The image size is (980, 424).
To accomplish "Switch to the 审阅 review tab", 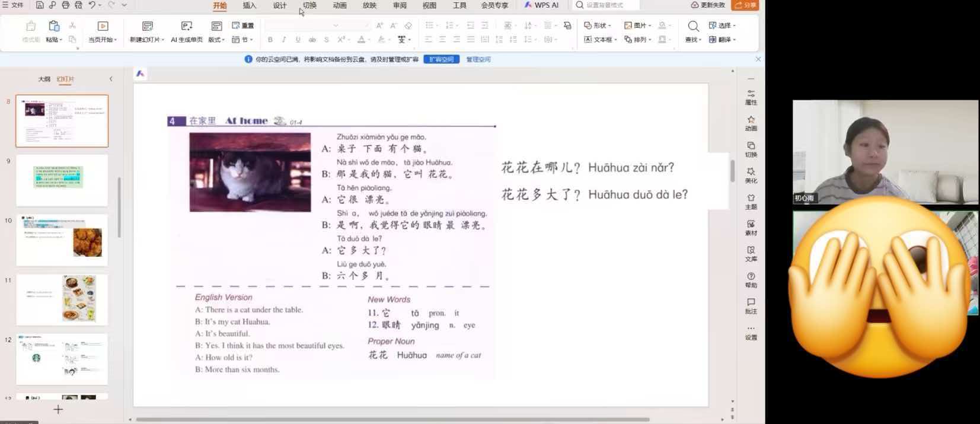I will point(400,5).
